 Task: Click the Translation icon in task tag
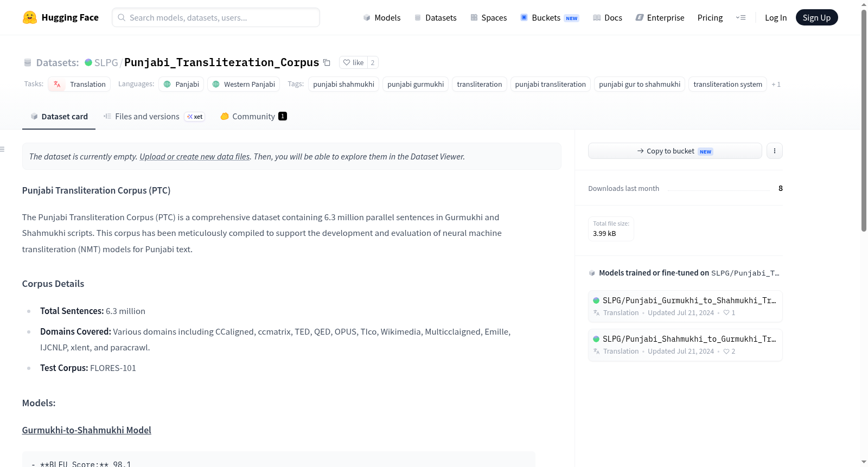coord(57,84)
